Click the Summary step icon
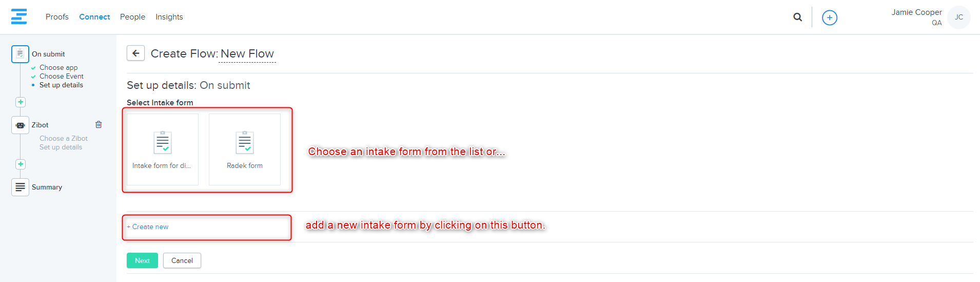The image size is (980, 282). point(20,187)
